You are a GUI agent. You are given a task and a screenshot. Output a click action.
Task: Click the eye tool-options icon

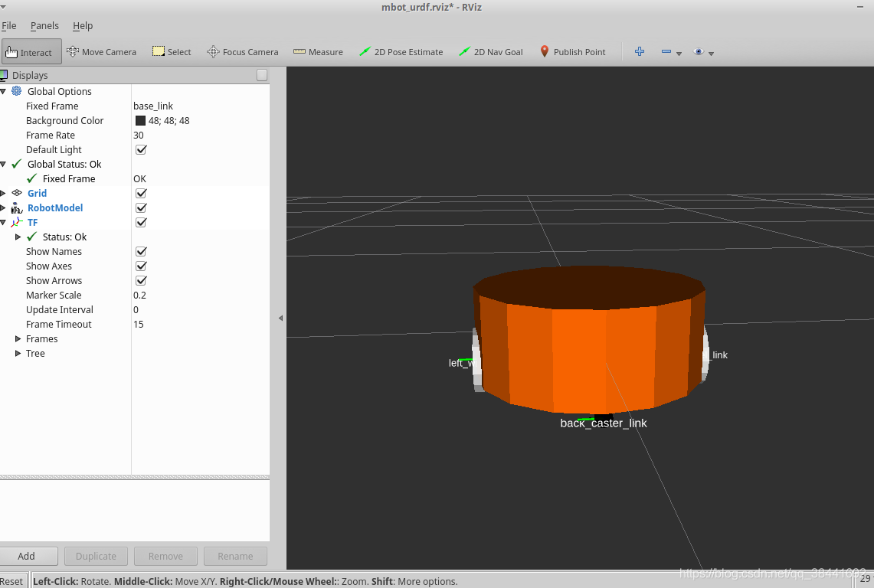699,51
